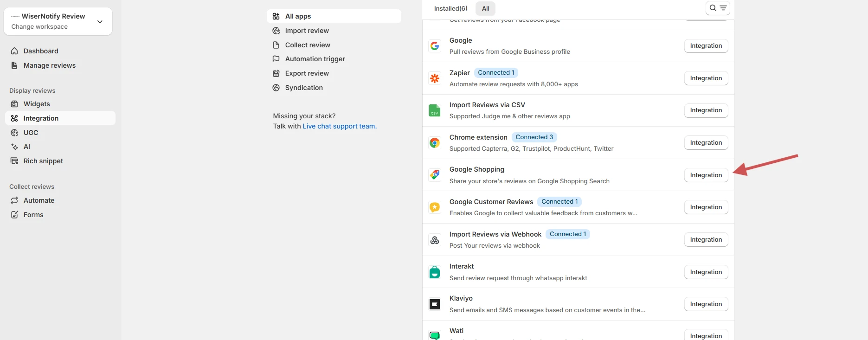Switch to the Installed(6) tab
The height and width of the screenshot is (340, 868).
(450, 8)
